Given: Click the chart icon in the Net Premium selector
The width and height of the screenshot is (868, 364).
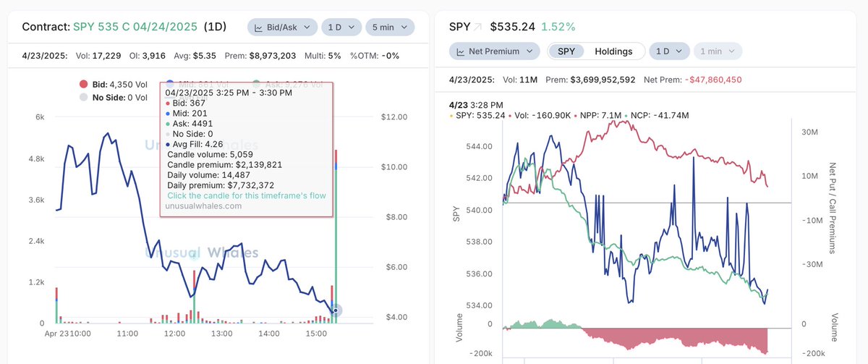Looking at the screenshot, I should click(460, 51).
